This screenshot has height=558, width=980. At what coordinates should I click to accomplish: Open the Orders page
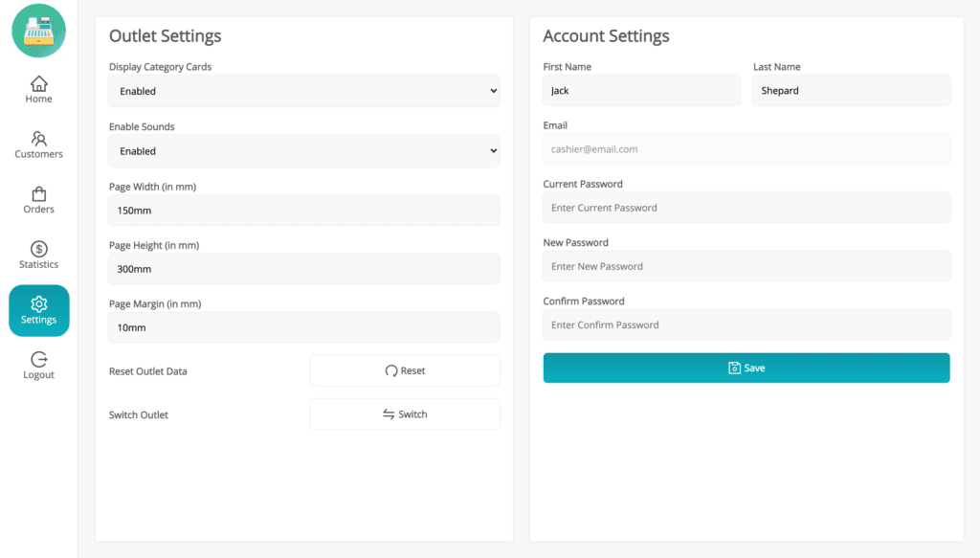click(x=38, y=201)
